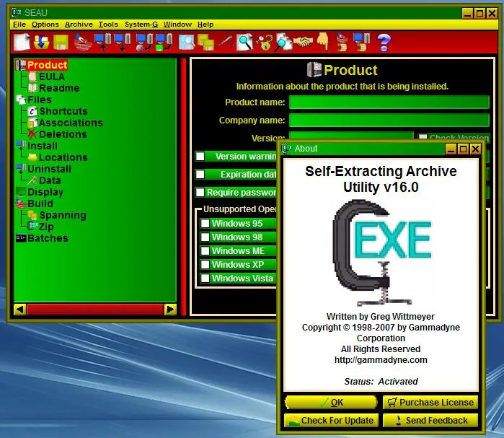Click the stacked yellow folders toolbar icon

205,43
